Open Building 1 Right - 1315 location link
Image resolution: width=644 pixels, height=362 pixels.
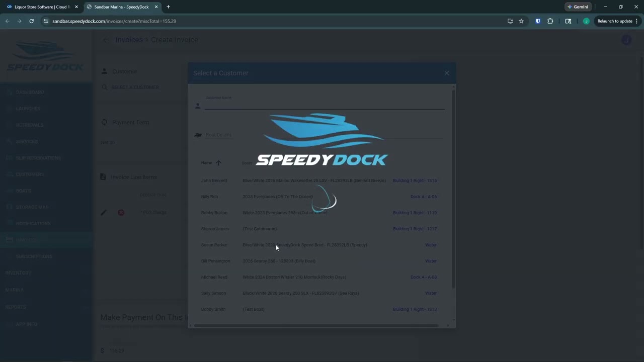[415, 180]
